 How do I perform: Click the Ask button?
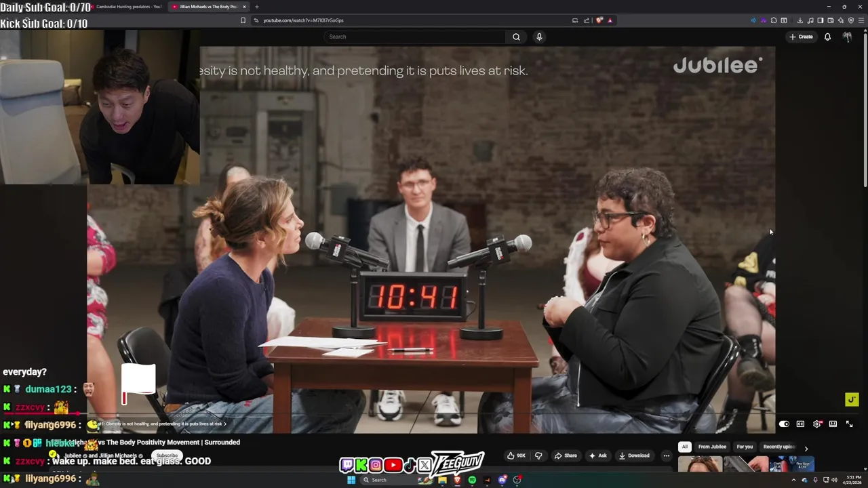pyautogui.click(x=597, y=455)
